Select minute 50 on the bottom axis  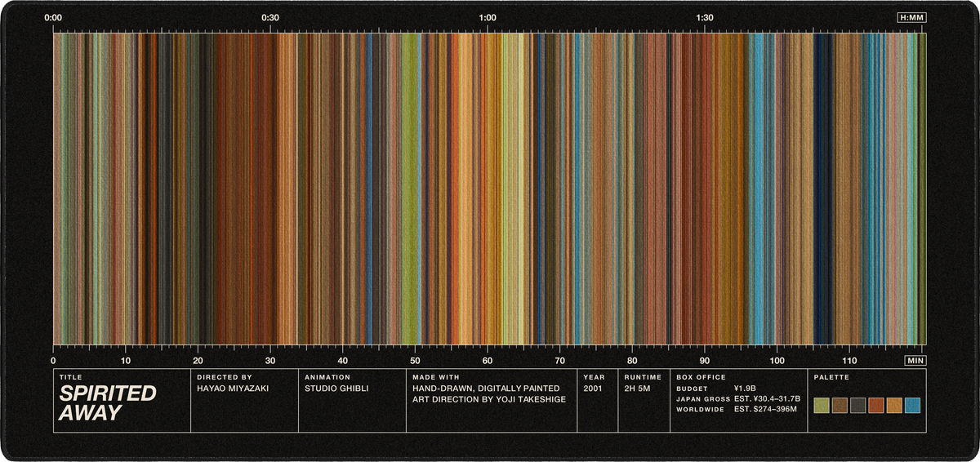click(416, 360)
